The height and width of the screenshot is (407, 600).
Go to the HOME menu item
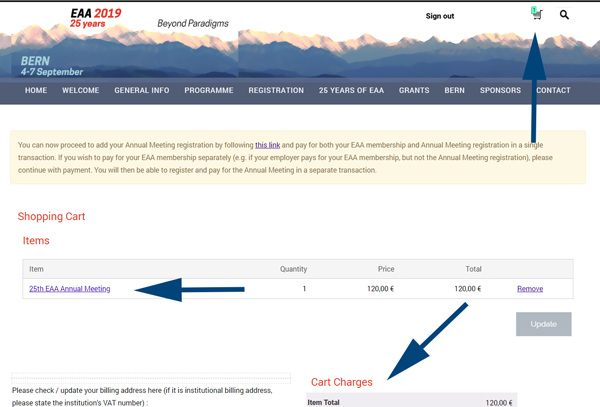[x=36, y=90]
